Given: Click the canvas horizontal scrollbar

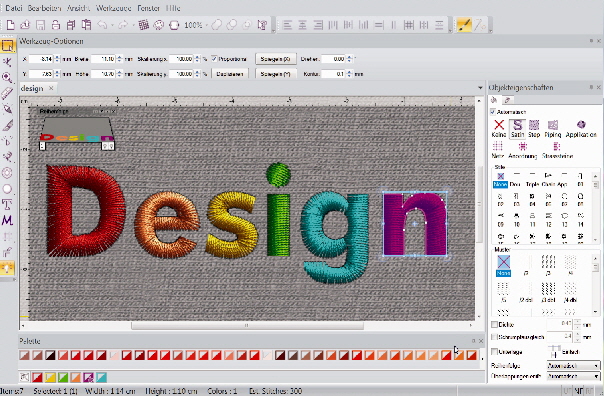Looking at the screenshot, I should point(247,326).
